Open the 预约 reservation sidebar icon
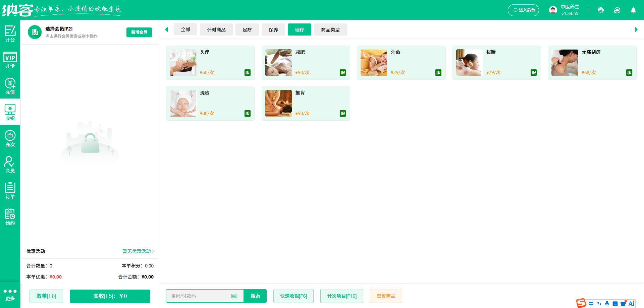Image resolution: width=644 pixels, height=308 pixels. coord(10,216)
